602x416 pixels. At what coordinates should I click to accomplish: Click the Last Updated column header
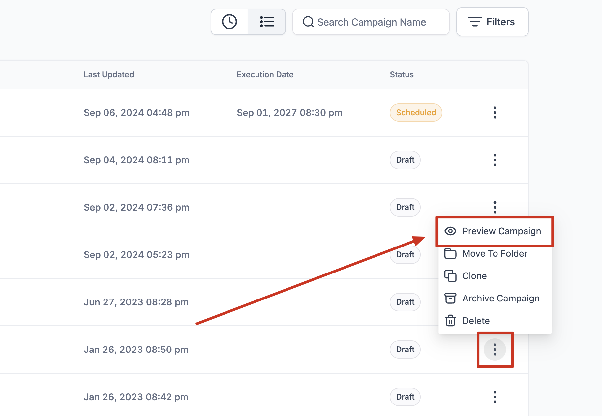(109, 74)
